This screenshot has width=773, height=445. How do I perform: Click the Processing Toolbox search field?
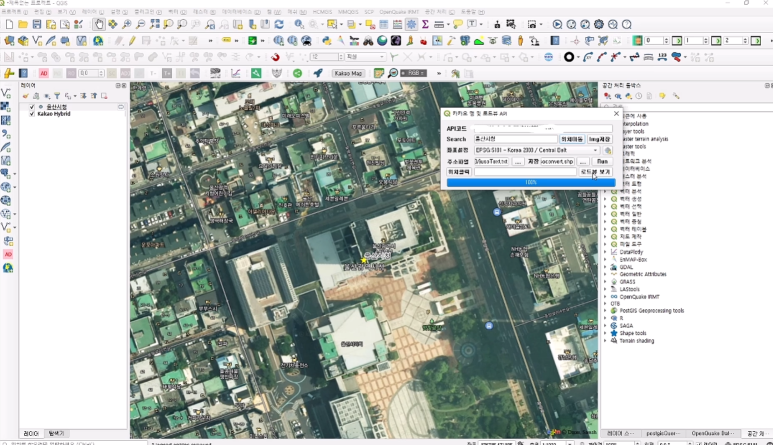685,106
